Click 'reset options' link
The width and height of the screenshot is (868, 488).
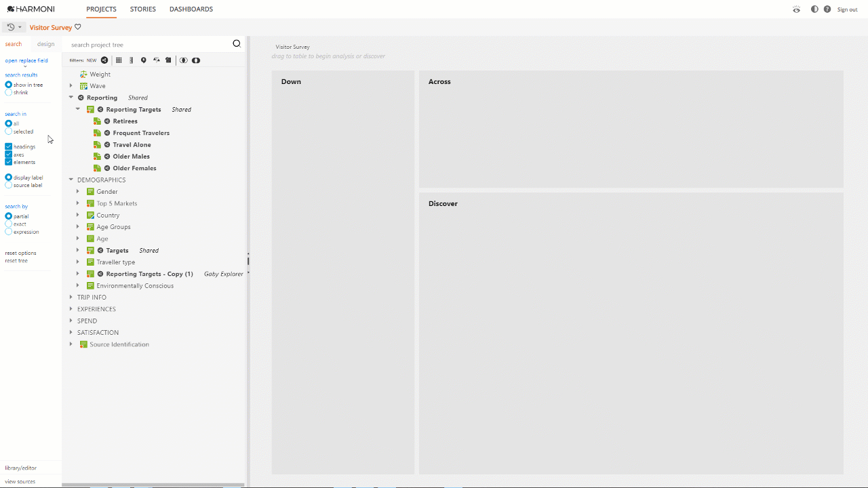21,253
